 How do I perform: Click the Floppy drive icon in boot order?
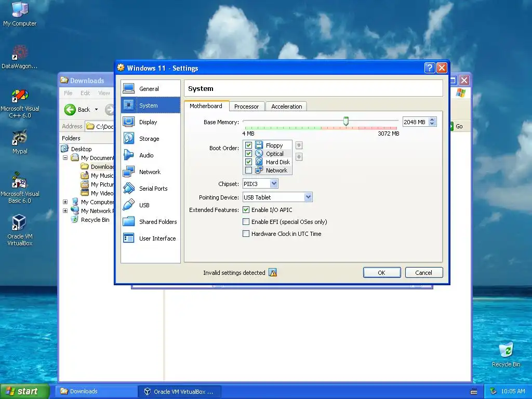click(x=259, y=145)
